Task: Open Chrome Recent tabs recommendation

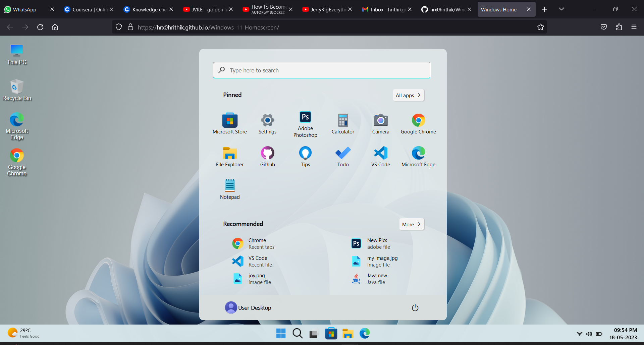Action: (253, 243)
